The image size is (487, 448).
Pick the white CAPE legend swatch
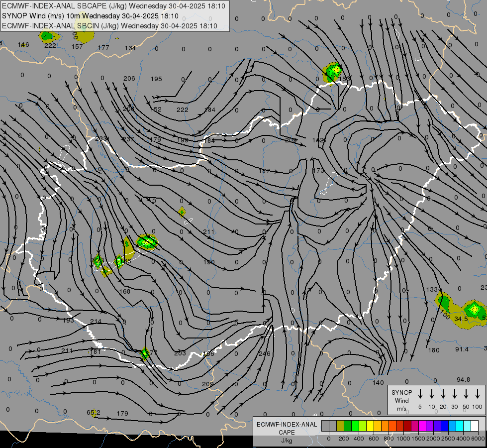coord(475,426)
